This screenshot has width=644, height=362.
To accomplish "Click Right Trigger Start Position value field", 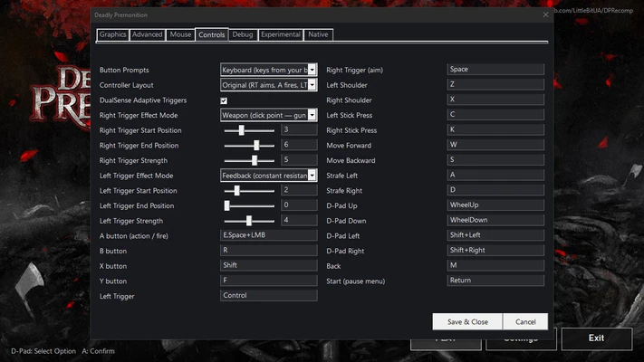I will 299,129.
